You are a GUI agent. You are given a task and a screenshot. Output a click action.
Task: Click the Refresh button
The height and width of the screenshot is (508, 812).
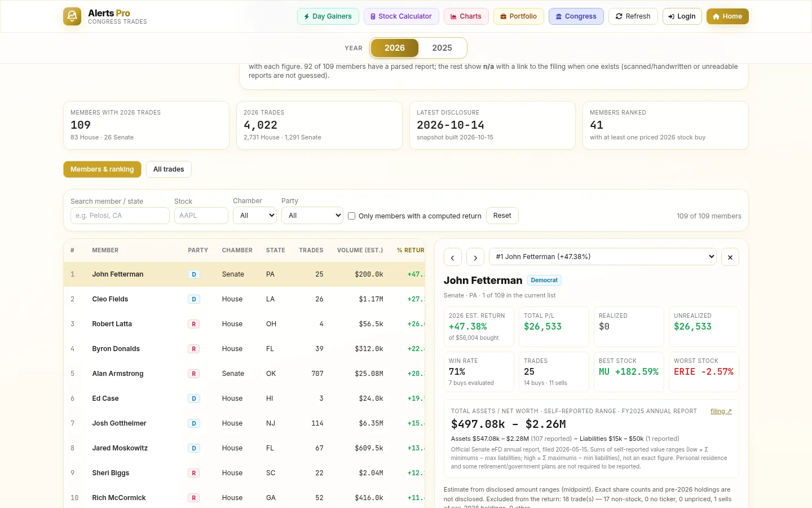tap(633, 16)
